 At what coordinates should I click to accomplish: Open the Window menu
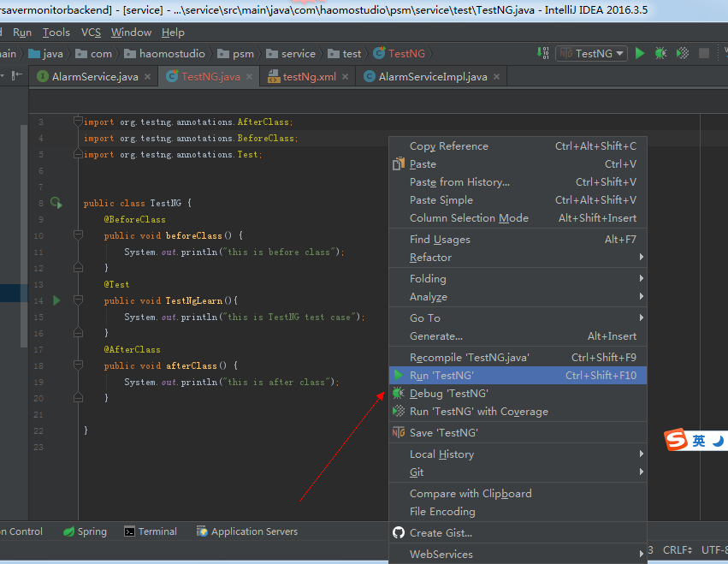coord(131,33)
